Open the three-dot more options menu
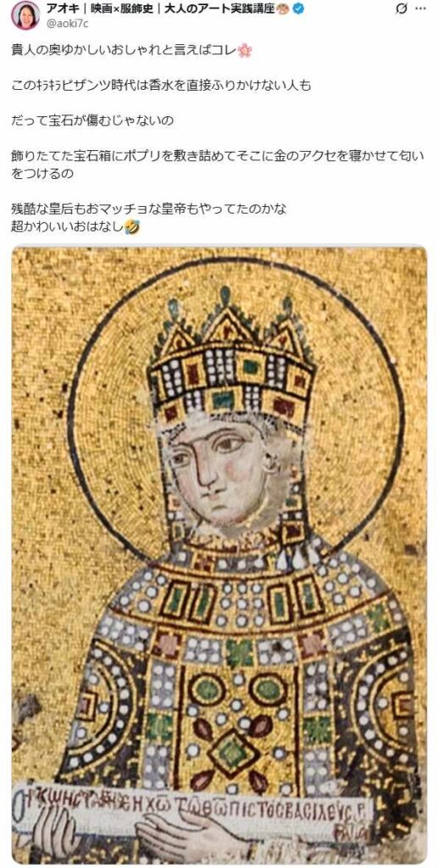The width and height of the screenshot is (438, 868). point(420,8)
